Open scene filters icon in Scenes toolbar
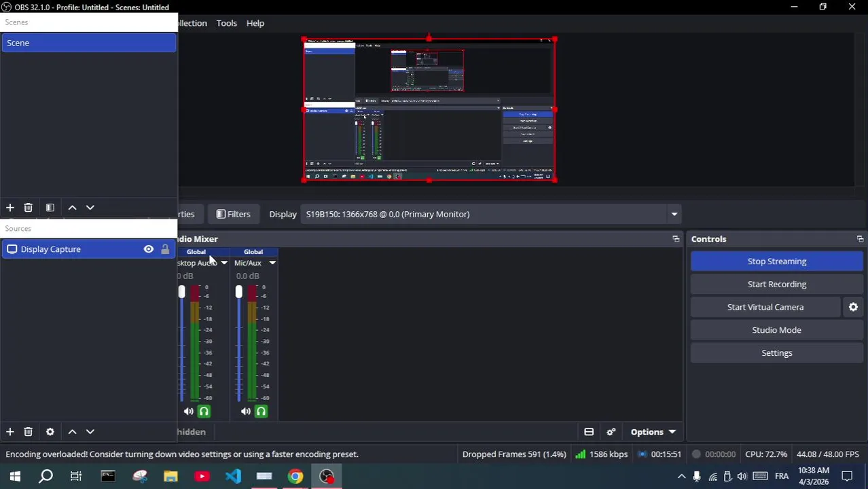The height and width of the screenshot is (489, 868). coord(50,208)
